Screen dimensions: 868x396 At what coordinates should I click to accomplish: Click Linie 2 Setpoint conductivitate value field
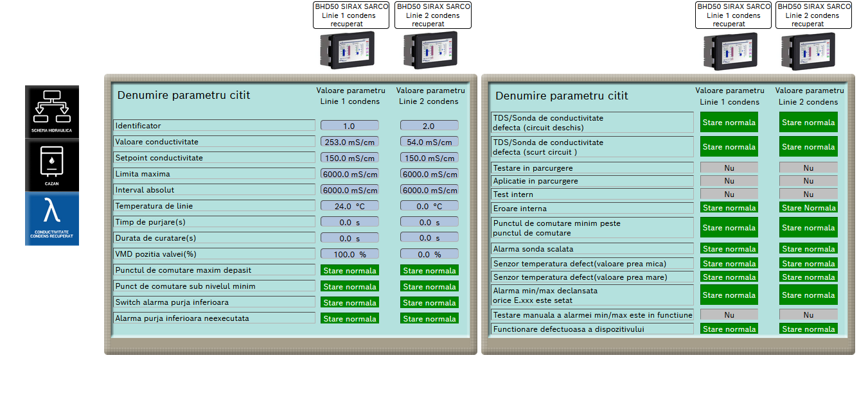[x=429, y=158]
